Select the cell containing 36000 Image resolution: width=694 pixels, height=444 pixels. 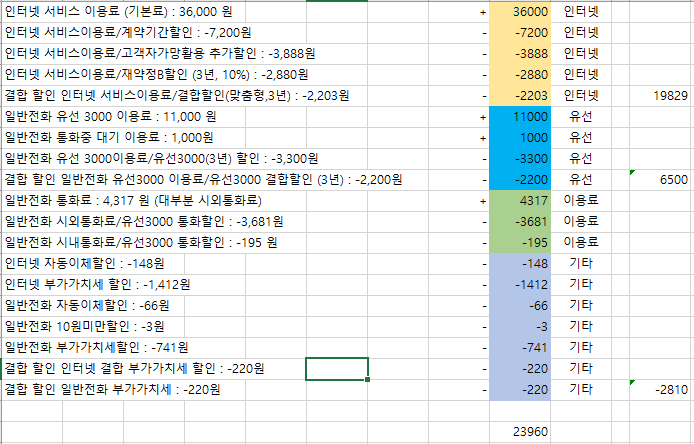click(520, 12)
